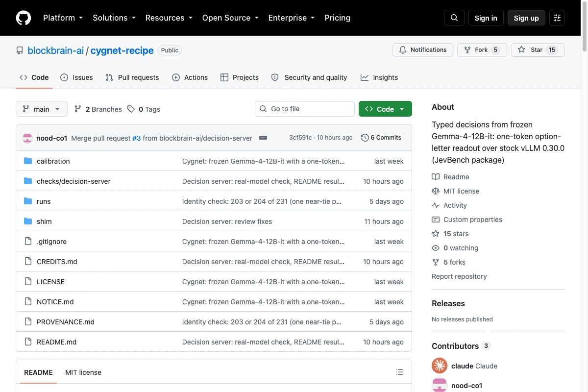Open the Custom properties link

pyautogui.click(x=467, y=220)
